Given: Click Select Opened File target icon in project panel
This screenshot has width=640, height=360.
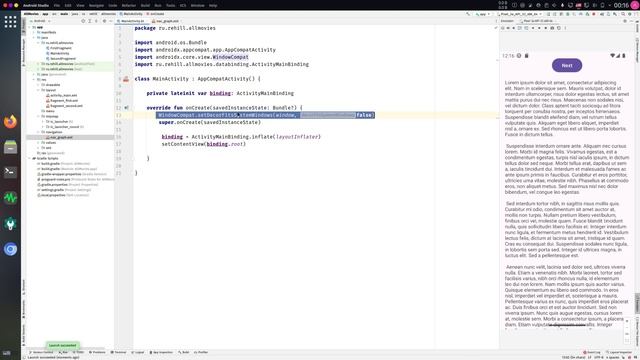Looking at the screenshot, I should [83, 21].
